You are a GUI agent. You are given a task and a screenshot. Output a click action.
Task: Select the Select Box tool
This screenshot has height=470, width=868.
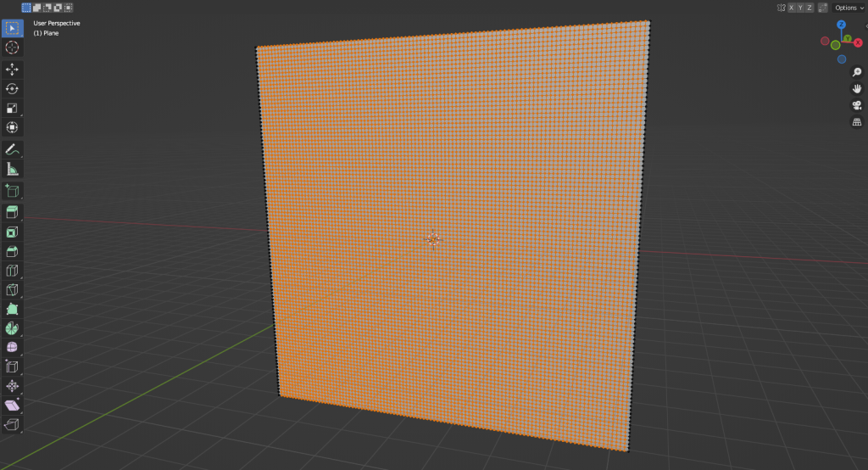[x=12, y=28]
